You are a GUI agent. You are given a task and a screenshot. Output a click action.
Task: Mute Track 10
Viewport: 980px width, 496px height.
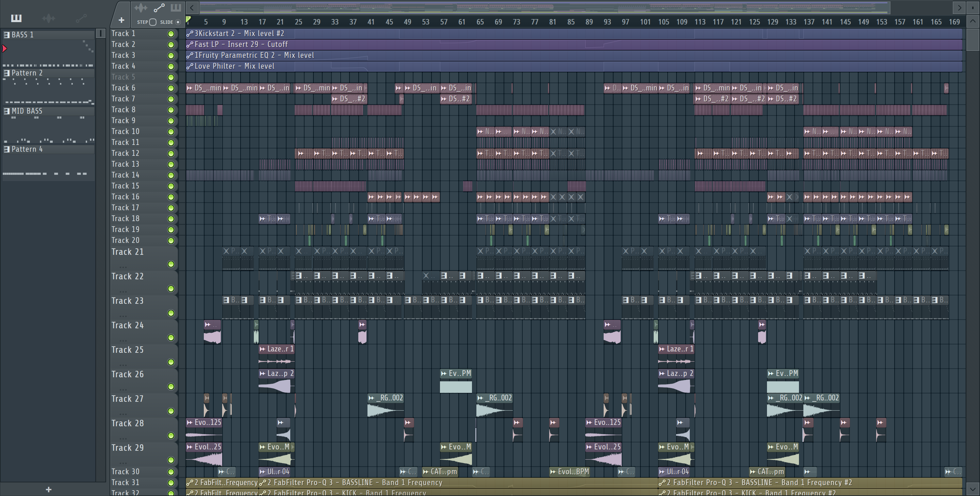tap(171, 132)
